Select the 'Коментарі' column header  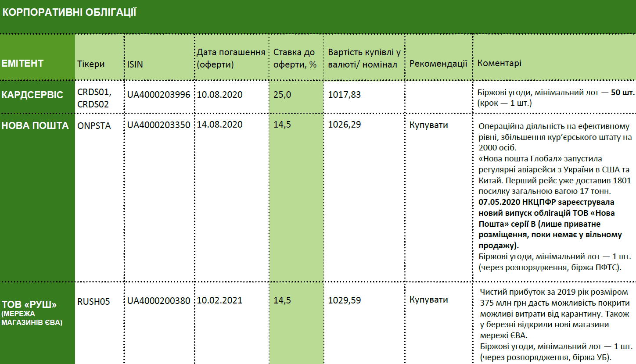pyautogui.click(x=499, y=63)
